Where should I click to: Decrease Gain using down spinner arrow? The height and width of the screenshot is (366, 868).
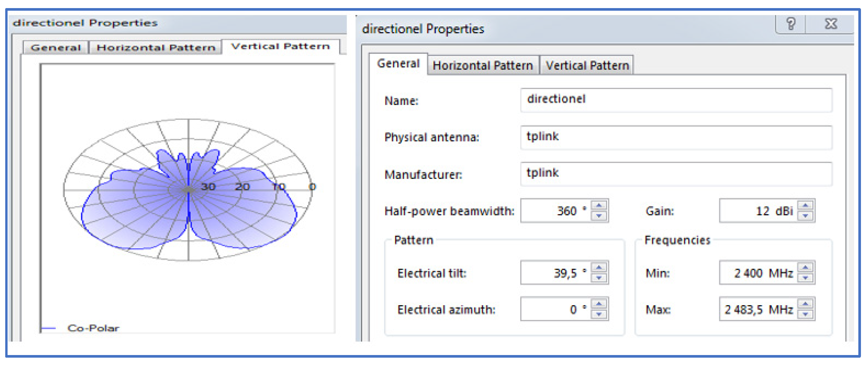pos(805,216)
